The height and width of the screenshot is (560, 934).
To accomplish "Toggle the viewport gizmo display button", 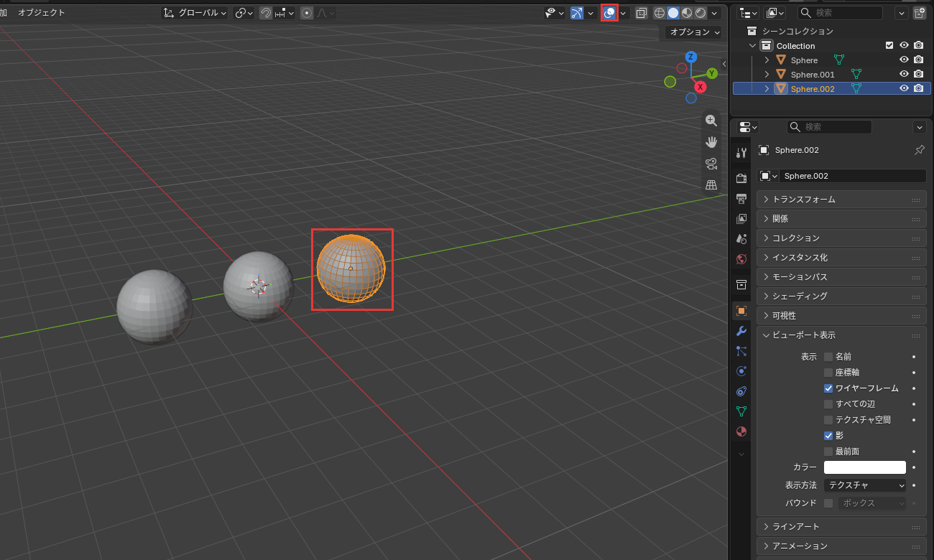I will click(576, 13).
